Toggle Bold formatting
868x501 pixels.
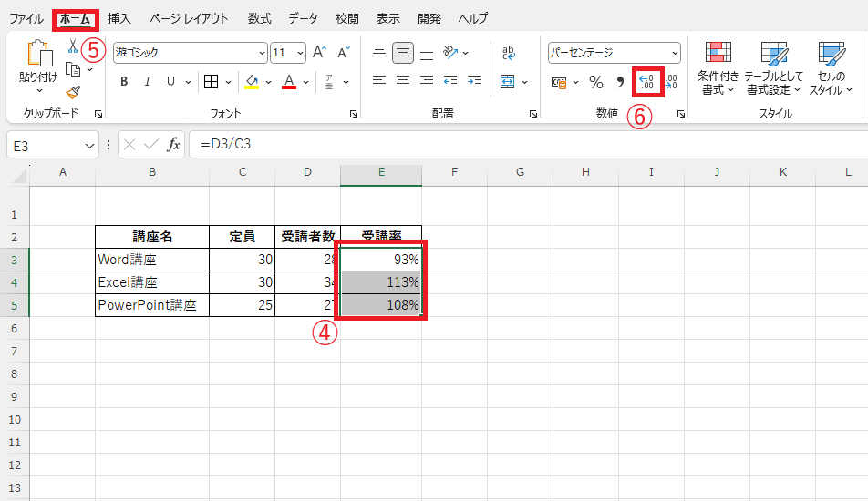pyautogui.click(x=124, y=82)
